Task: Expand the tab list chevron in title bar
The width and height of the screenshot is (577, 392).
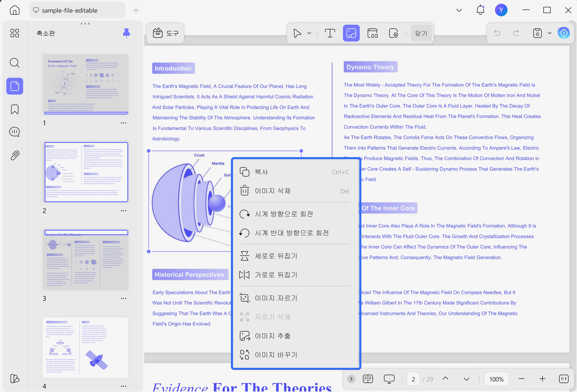Action: [459, 10]
